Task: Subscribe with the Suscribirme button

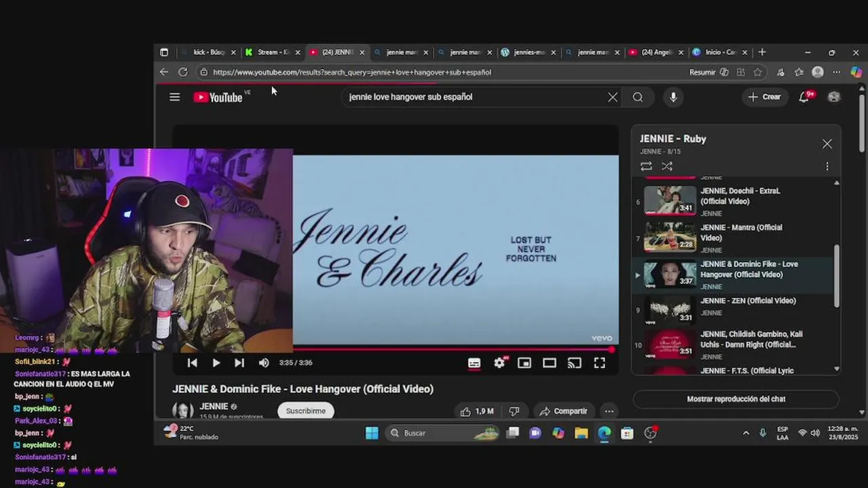Action: coord(305,411)
